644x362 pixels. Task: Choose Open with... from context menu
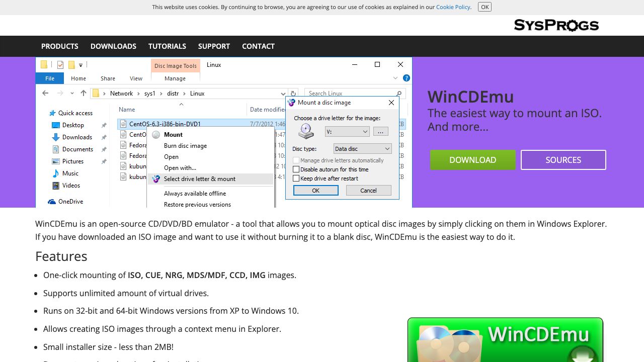coord(180,168)
